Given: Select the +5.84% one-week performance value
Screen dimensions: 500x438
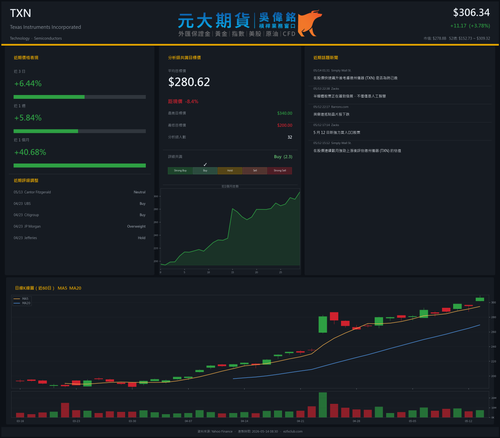Looking at the screenshot, I should pos(28,118).
